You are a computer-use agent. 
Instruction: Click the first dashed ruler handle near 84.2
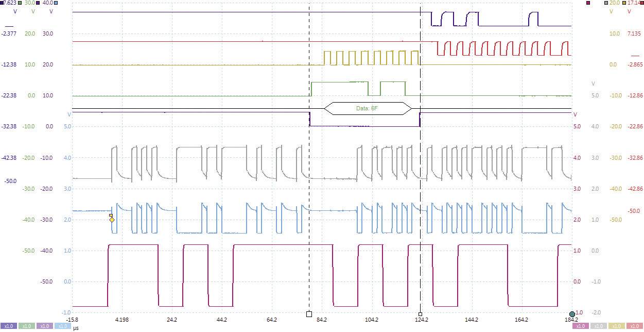pyautogui.click(x=309, y=314)
